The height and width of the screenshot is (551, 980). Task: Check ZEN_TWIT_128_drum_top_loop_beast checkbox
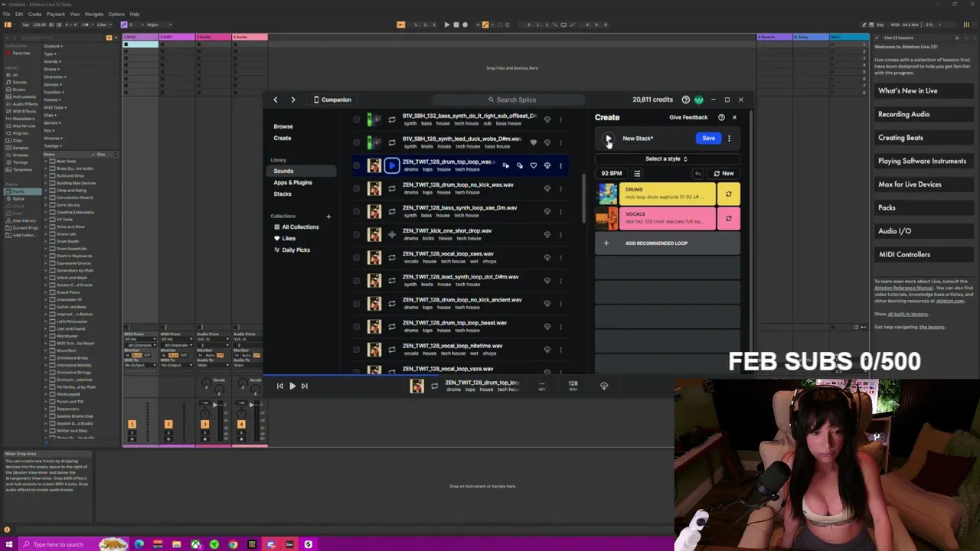pos(356,327)
